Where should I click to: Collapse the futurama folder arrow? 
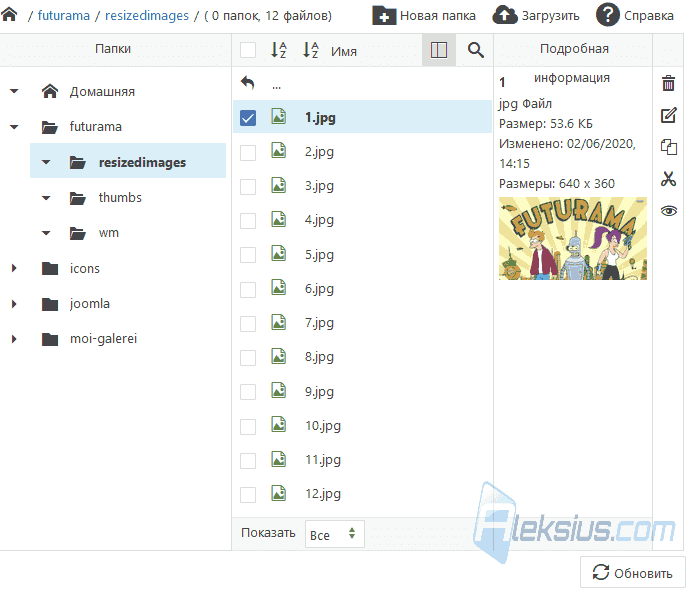point(14,127)
